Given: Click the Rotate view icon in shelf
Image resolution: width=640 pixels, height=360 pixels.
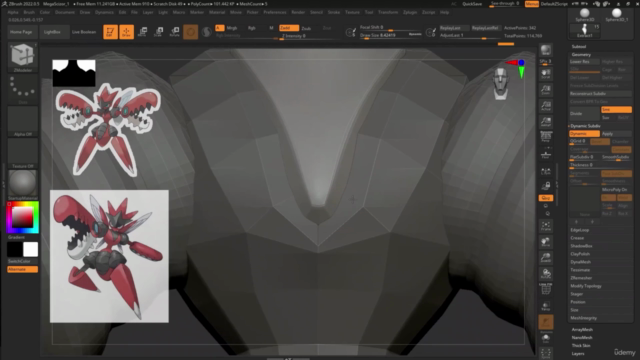Looking at the screenshot, I should point(546,273).
